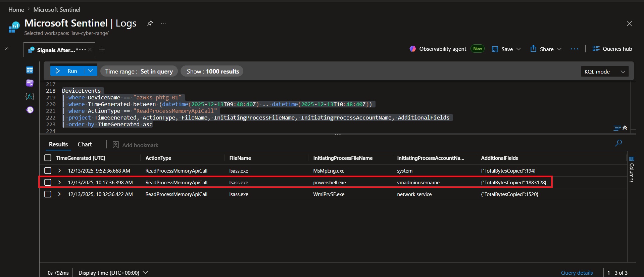Viewport: 644px width, 277px height.
Task: Check the 10:17:36.398 AM row checkbox
Action: (48, 182)
